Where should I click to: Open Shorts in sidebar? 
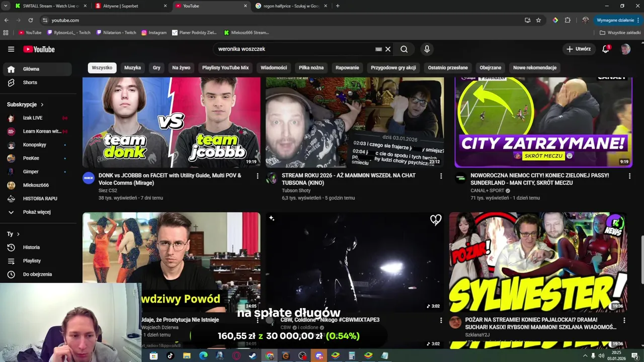click(x=36, y=82)
